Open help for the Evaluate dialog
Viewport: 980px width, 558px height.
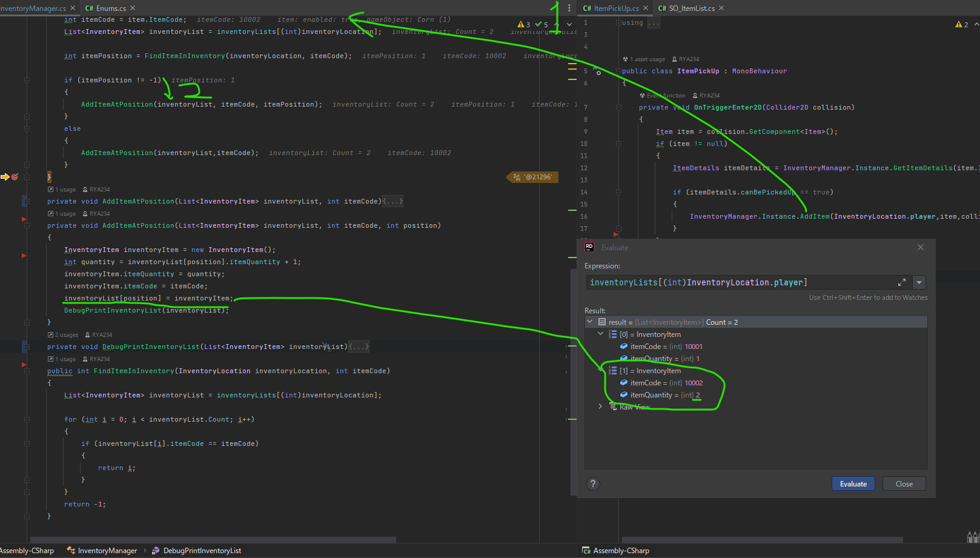click(593, 483)
